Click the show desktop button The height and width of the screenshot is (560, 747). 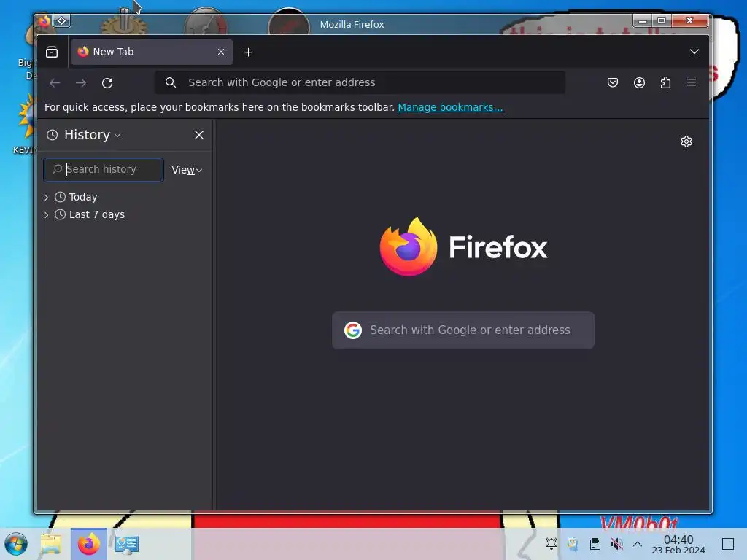pyautogui.click(x=728, y=544)
